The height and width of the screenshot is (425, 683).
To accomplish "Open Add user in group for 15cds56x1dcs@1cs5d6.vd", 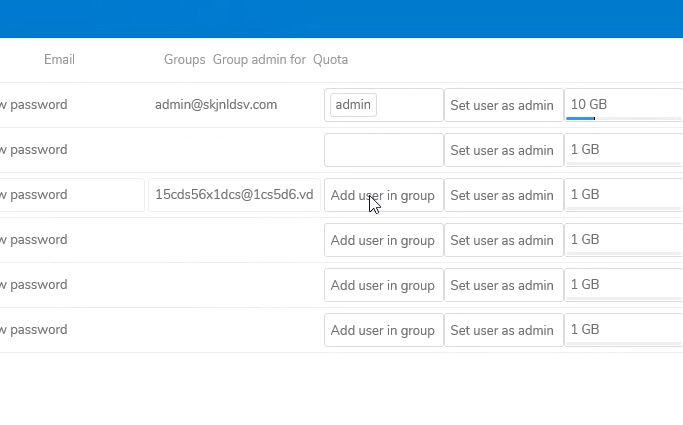I will 384,195.
